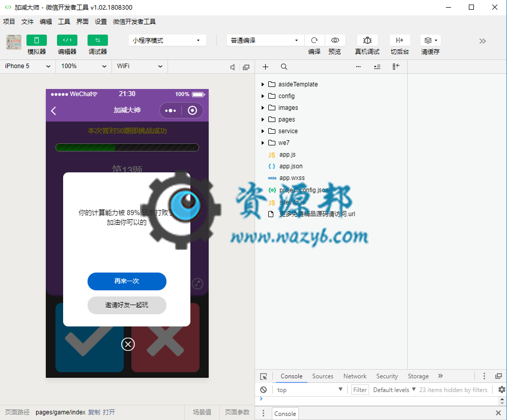This screenshot has width=507, height=420.
Task: Open the top context dropdown
Action: tap(310, 390)
